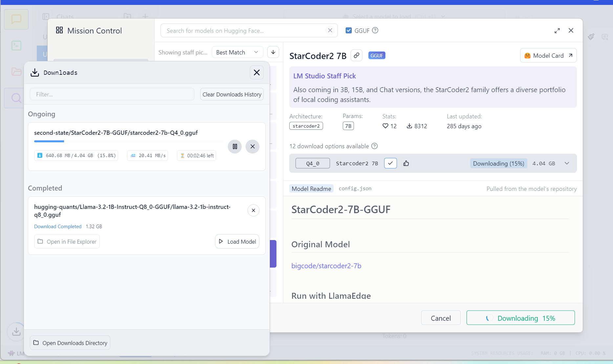Click the brush icon in right toolbar
The height and width of the screenshot is (364, 613).
[x=591, y=37]
